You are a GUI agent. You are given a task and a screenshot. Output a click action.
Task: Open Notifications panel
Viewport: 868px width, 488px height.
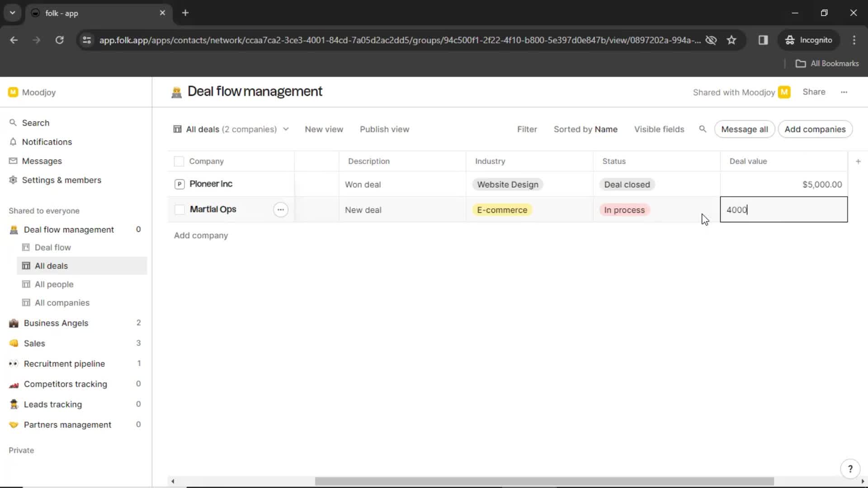point(47,141)
